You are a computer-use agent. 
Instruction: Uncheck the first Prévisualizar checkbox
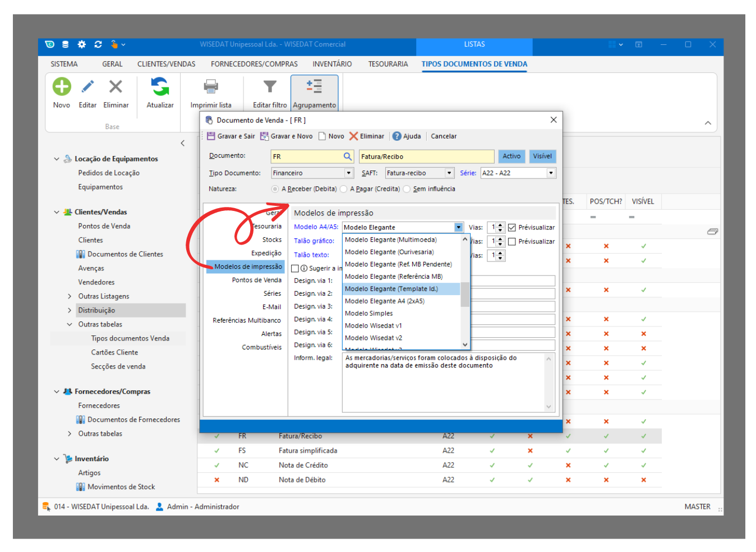(511, 228)
